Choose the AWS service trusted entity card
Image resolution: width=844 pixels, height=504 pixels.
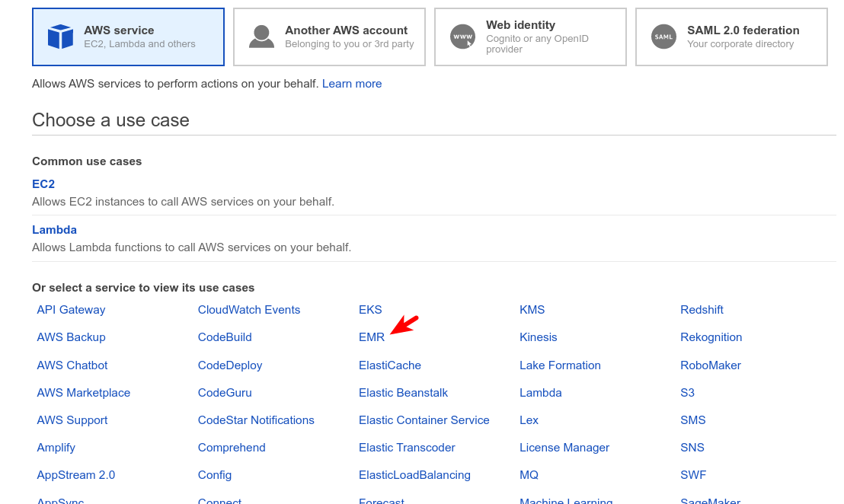pyautogui.click(x=128, y=37)
